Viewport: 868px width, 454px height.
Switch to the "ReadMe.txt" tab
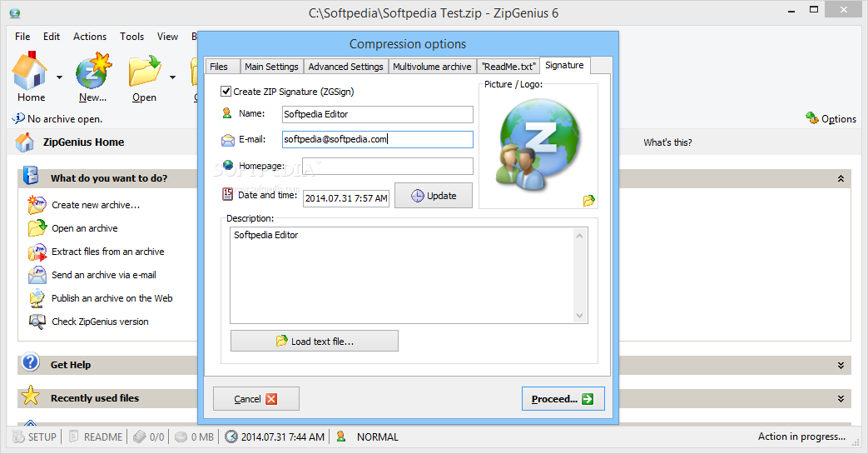pos(508,67)
